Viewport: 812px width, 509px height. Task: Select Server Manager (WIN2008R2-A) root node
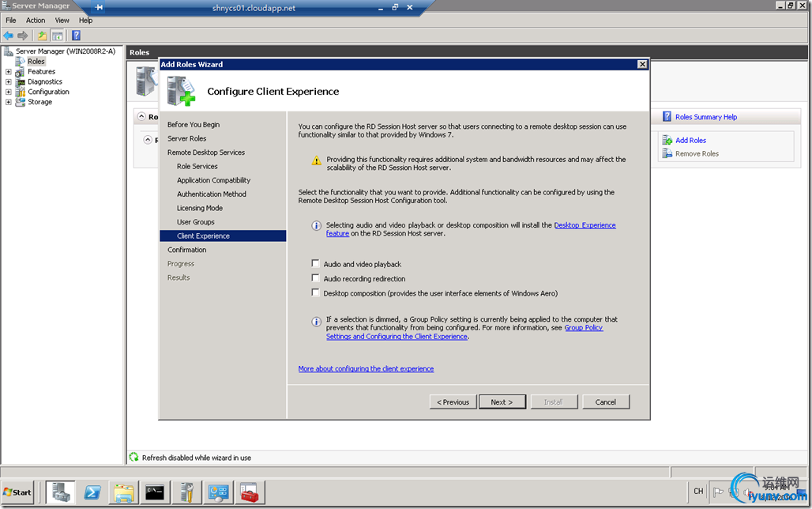66,51
